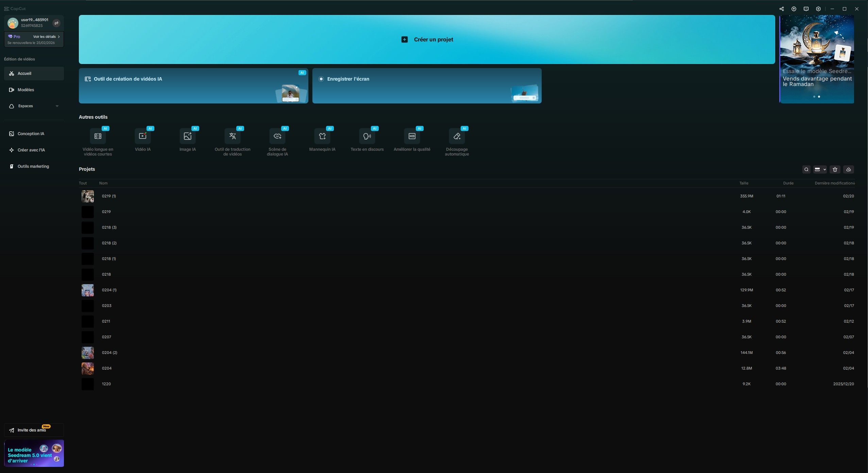Viewport: 868px width, 473px height.
Task: Toggle sort order on Dernière modification
Action: tap(835, 183)
